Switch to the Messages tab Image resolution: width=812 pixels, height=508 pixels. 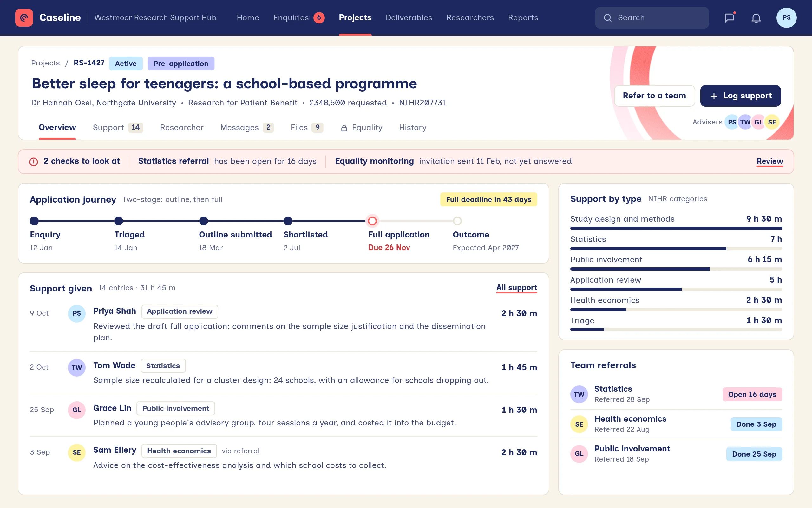pos(247,128)
